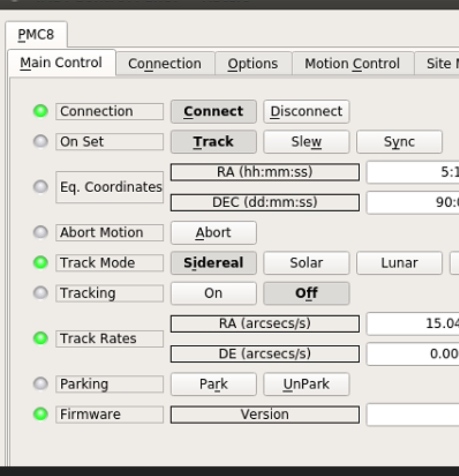
Task: Open the Motion Control tab
Action: click(x=352, y=64)
